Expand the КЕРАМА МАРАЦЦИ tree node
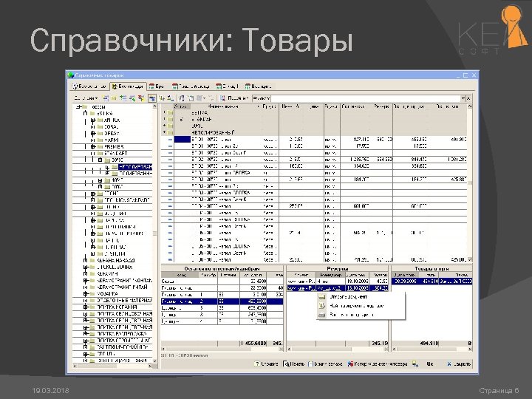The height and width of the screenshot is (399, 532). [x=86, y=260]
